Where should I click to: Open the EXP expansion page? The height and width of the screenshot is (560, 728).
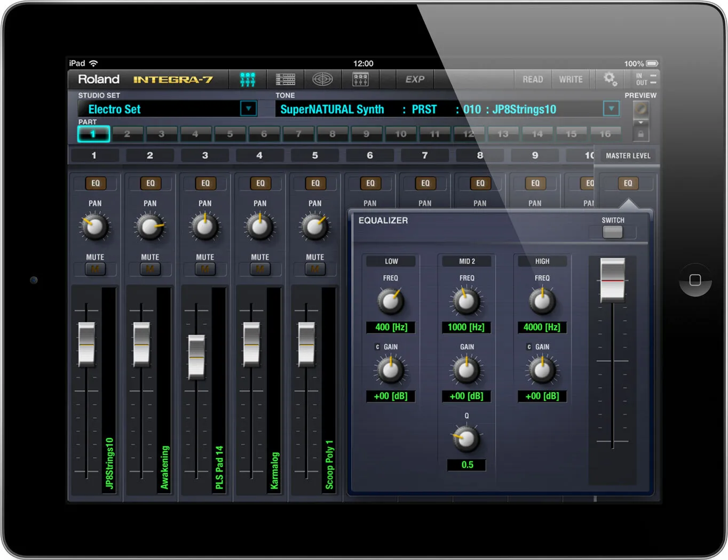[415, 79]
